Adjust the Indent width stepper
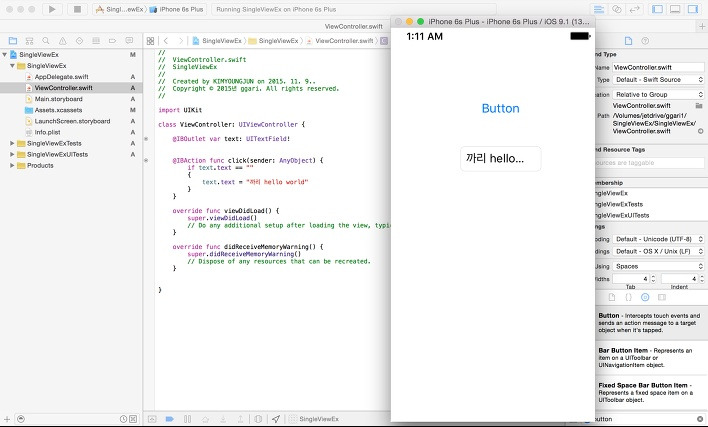The height and width of the screenshot is (427, 708). 702,279
